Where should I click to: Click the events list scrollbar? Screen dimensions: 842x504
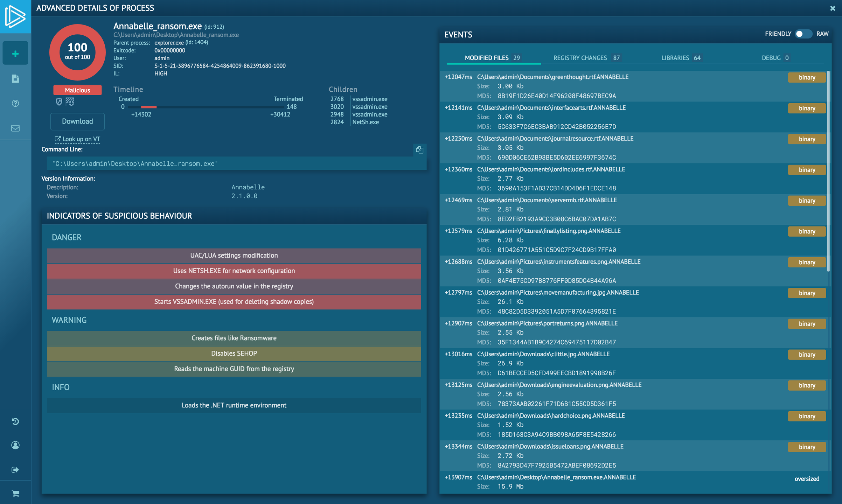[828, 171]
